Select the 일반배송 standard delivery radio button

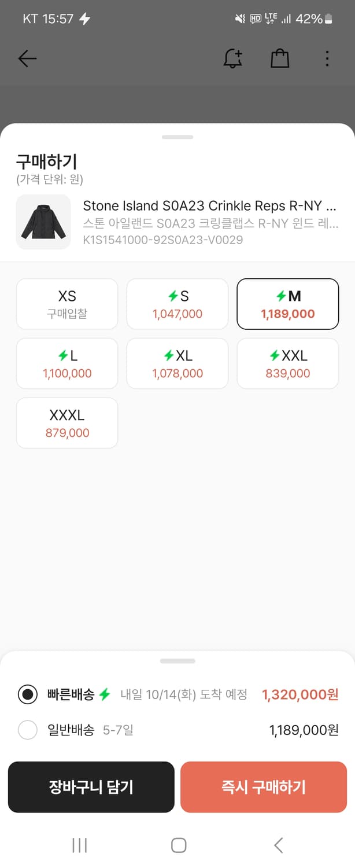[28, 730]
